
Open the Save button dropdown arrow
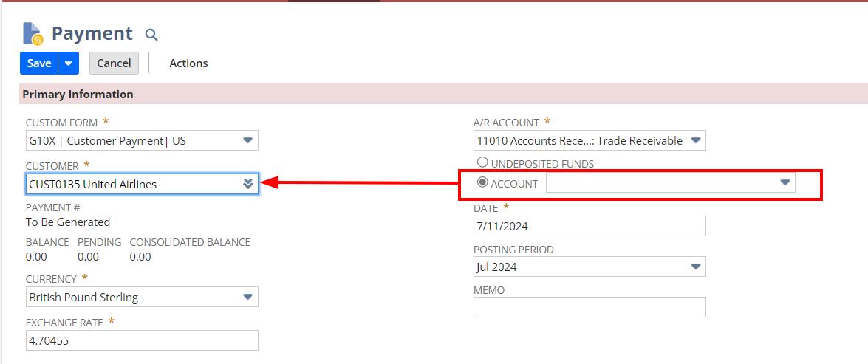pos(68,63)
